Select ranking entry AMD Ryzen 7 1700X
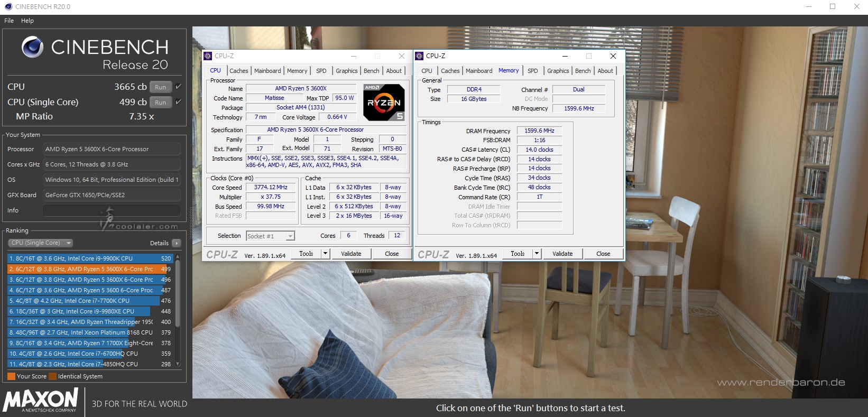868x417 pixels. (x=90, y=343)
